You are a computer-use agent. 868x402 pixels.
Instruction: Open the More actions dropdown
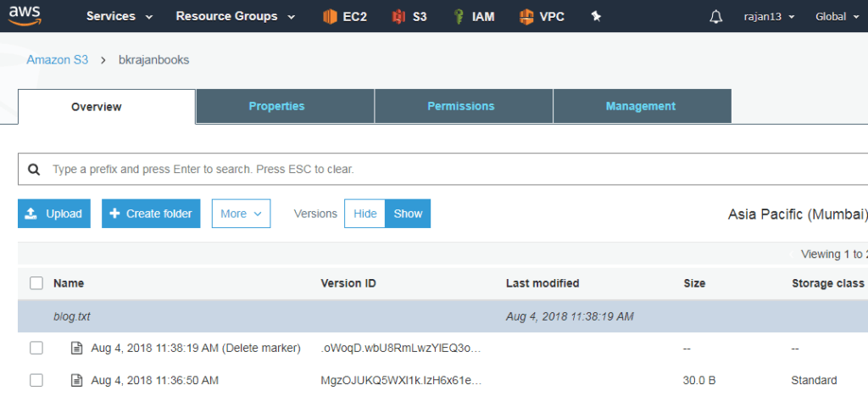click(241, 214)
